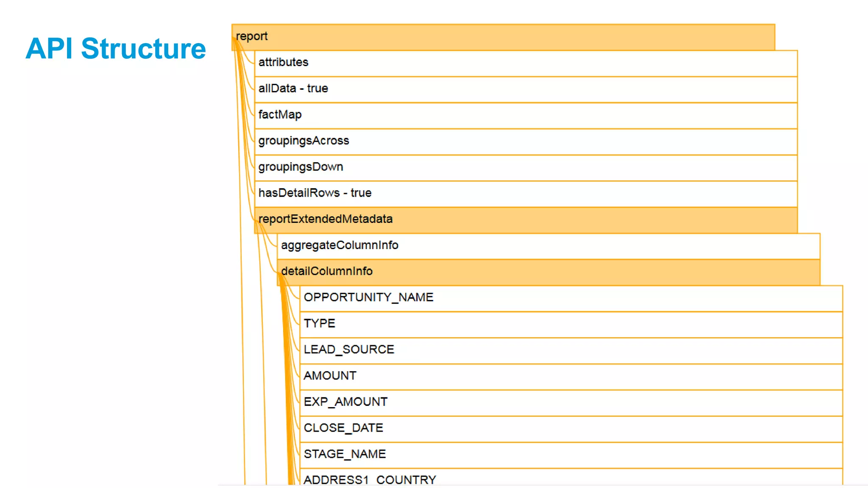
Task: Select the AMOUNT column entry
Action: (571, 377)
